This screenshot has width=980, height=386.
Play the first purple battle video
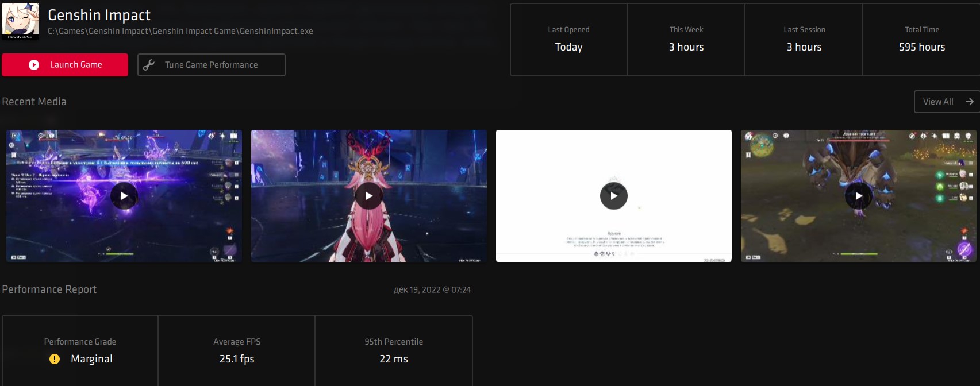[124, 196]
